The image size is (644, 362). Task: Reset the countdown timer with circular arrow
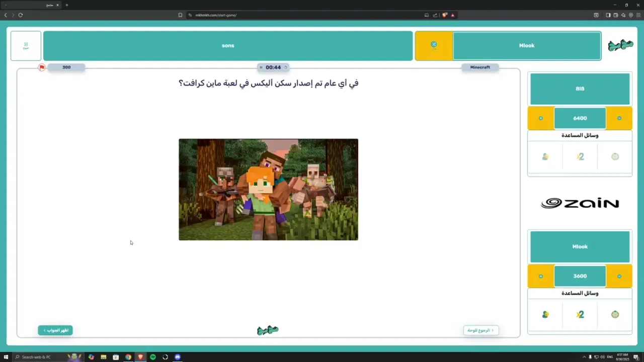(286, 67)
